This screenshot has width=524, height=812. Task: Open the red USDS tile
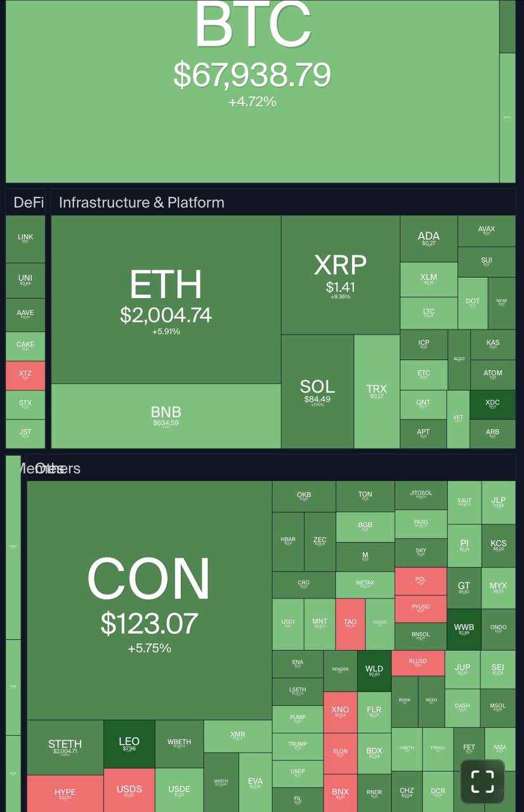tap(129, 790)
